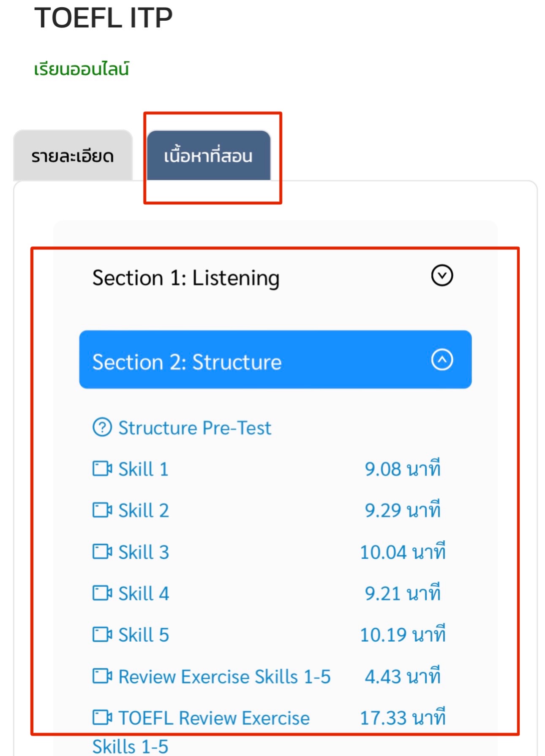The width and height of the screenshot is (545, 756).
Task: Click the video icon next to Skill 2
Action: click(x=102, y=510)
